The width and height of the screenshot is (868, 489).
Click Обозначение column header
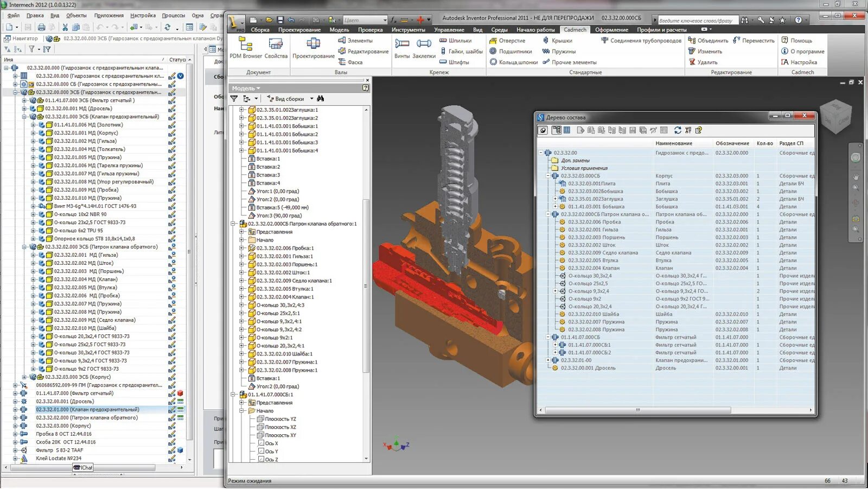pos(732,143)
